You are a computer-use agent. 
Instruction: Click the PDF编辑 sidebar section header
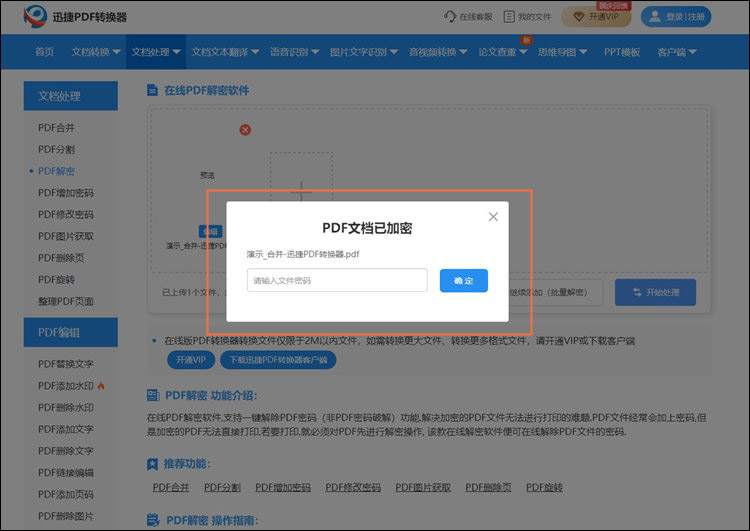click(x=71, y=332)
